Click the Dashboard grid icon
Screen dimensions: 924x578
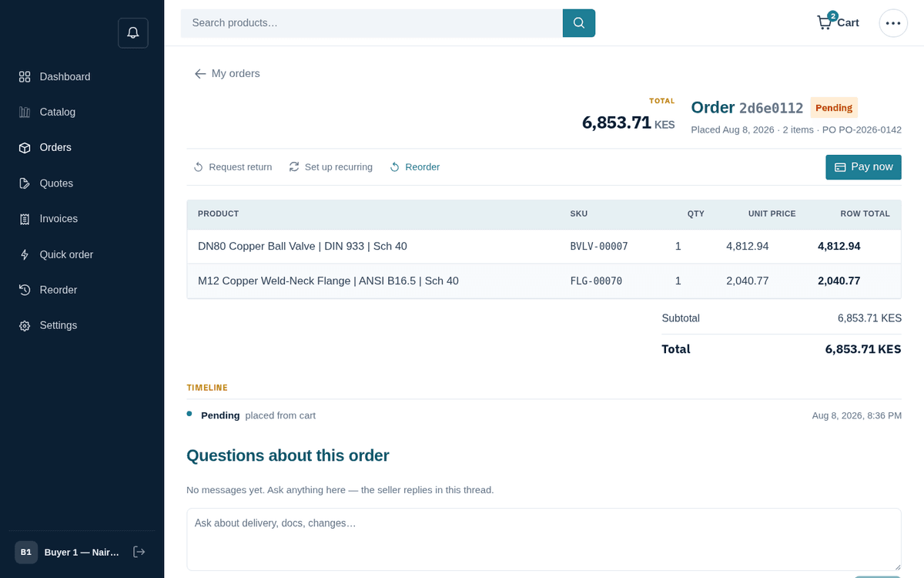pyautogui.click(x=25, y=77)
